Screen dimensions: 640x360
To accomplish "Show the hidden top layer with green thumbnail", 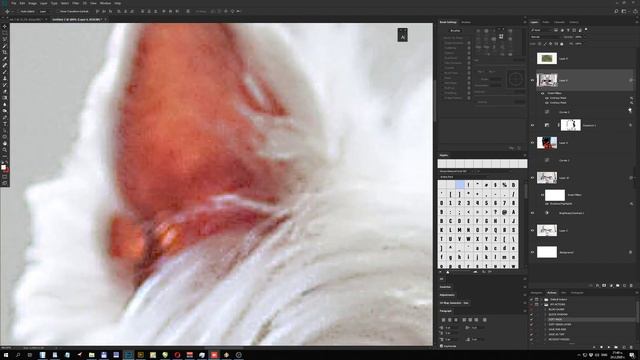I will (x=532, y=58).
